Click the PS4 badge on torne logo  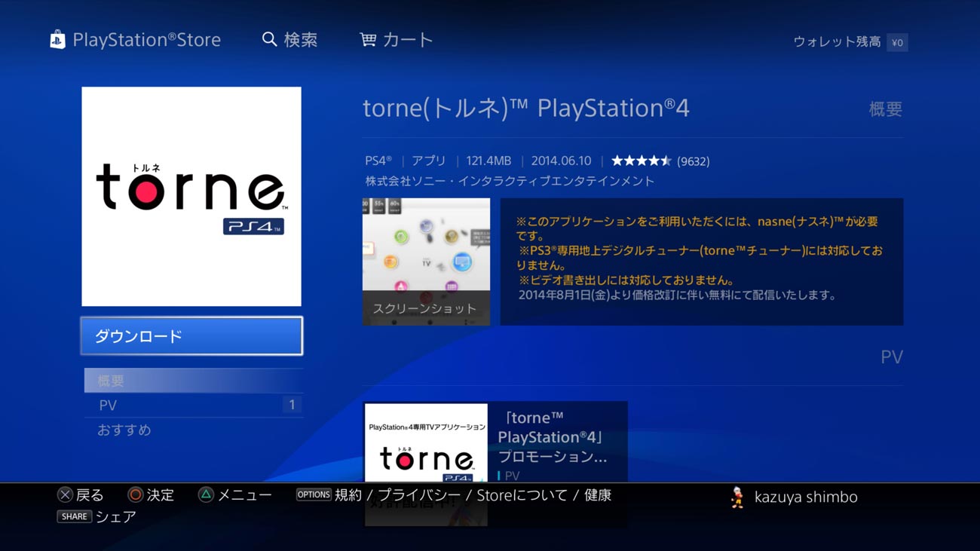(x=253, y=226)
